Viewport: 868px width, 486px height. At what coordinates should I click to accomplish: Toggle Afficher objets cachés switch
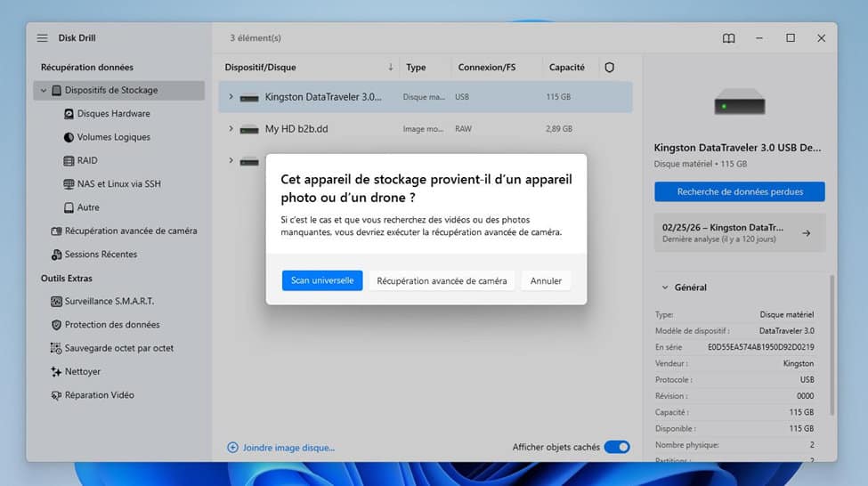coord(617,447)
